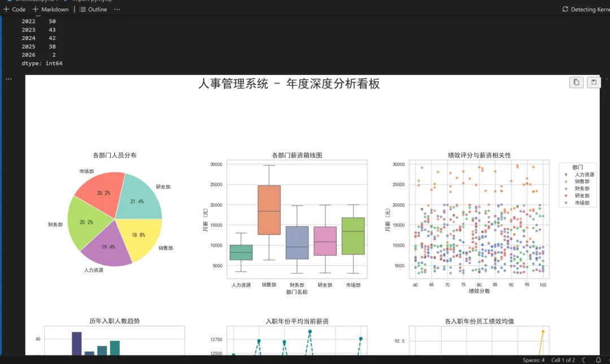Click the crescent icon beside the bell
Screen dimensions: 610x364
[584, 360]
